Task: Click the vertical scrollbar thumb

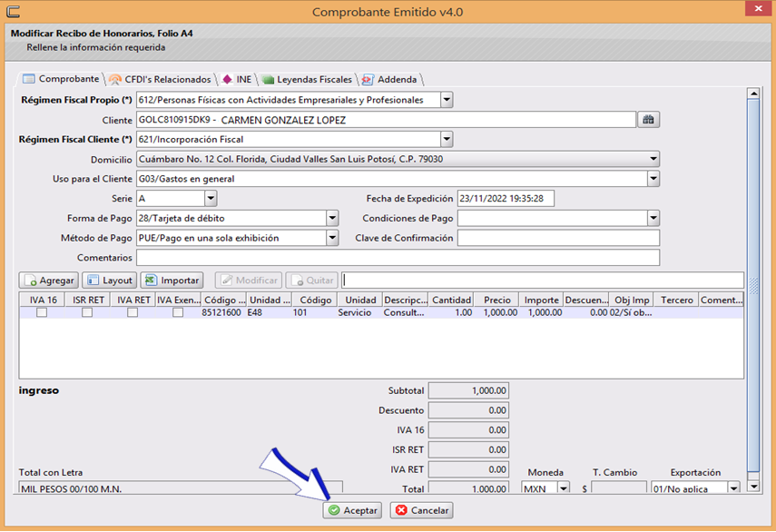Action: [753, 285]
